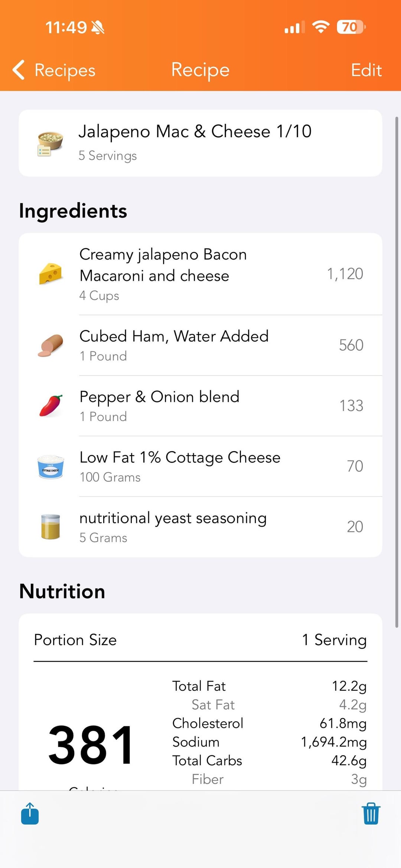Tap the recipe bowl icon
401x868 pixels.
50,144
